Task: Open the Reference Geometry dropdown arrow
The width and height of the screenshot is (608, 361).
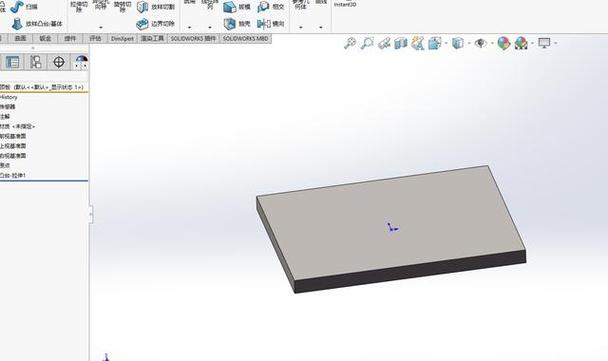Action: [x=301, y=27]
